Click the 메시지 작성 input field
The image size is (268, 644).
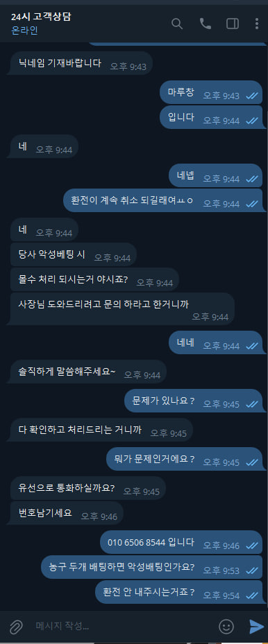click(x=124, y=627)
